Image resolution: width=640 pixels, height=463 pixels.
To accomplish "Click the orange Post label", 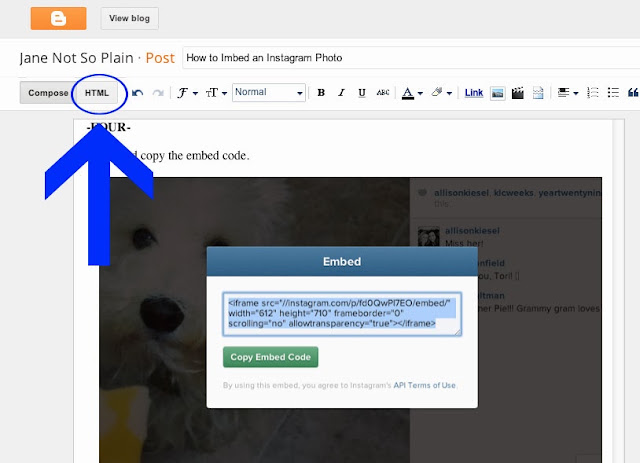I will click(160, 58).
